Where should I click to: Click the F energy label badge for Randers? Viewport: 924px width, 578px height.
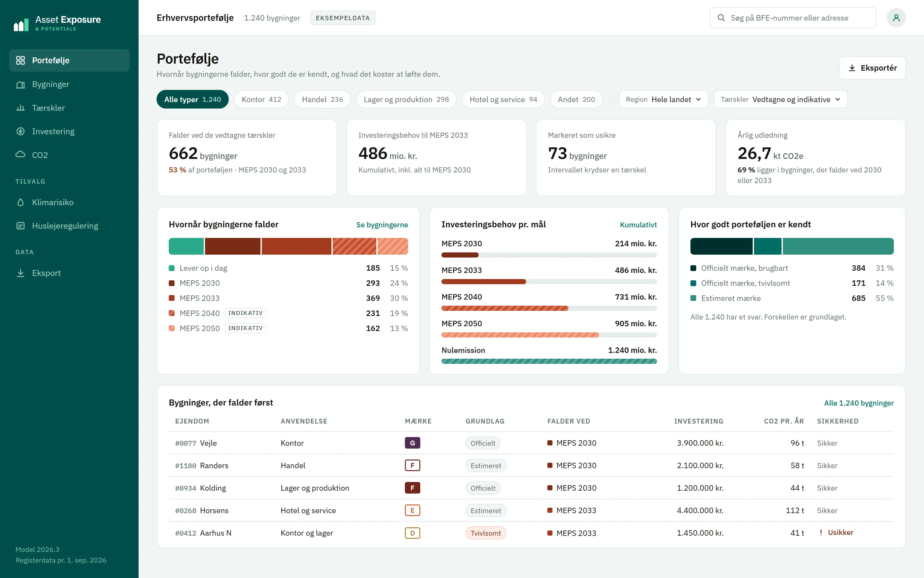pos(412,465)
